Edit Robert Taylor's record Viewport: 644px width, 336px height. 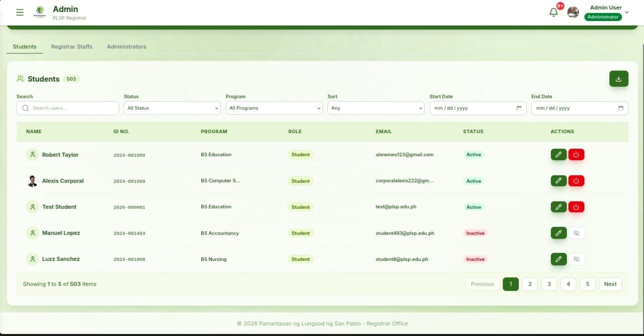(x=558, y=155)
